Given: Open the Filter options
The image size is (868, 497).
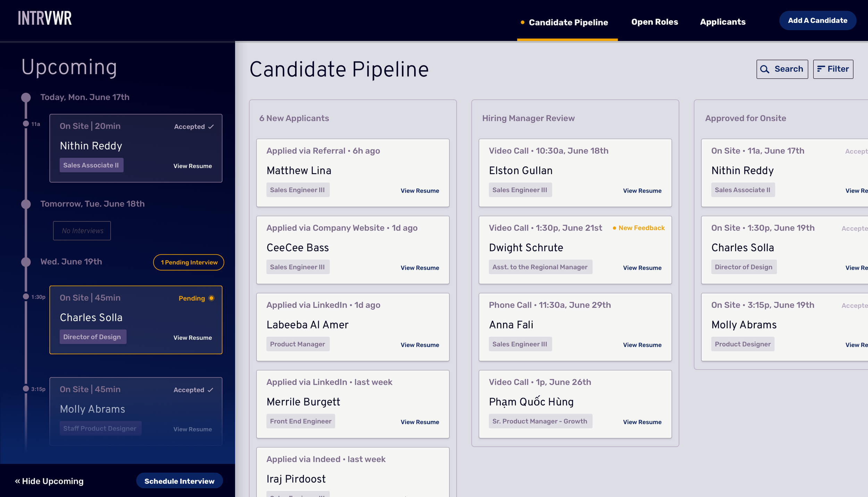Looking at the screenshot, I should click(833, 69).
